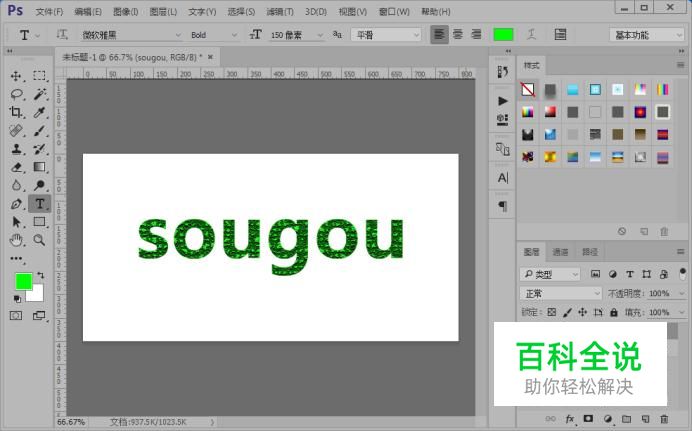Select the Move tool
The width and height of the screenshot is (692, 431).
[x=16, y=76]
